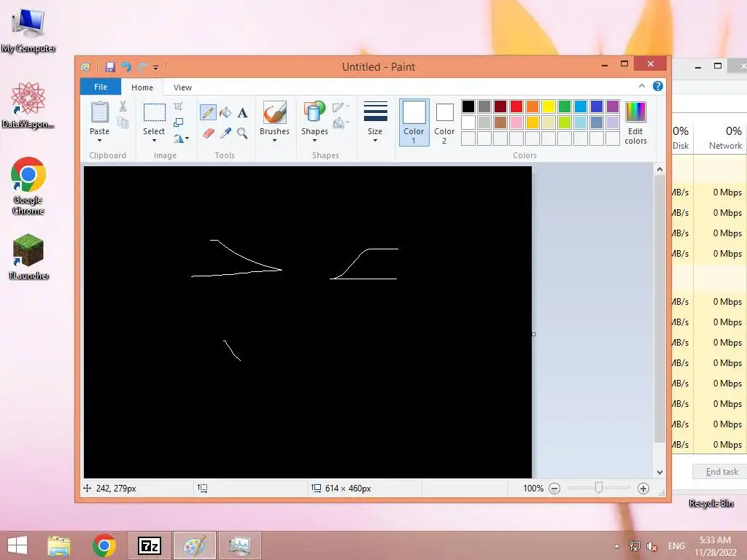Open the Rotate or flip dropdown
The image size is (747, 560).
[x=182, y=139]
